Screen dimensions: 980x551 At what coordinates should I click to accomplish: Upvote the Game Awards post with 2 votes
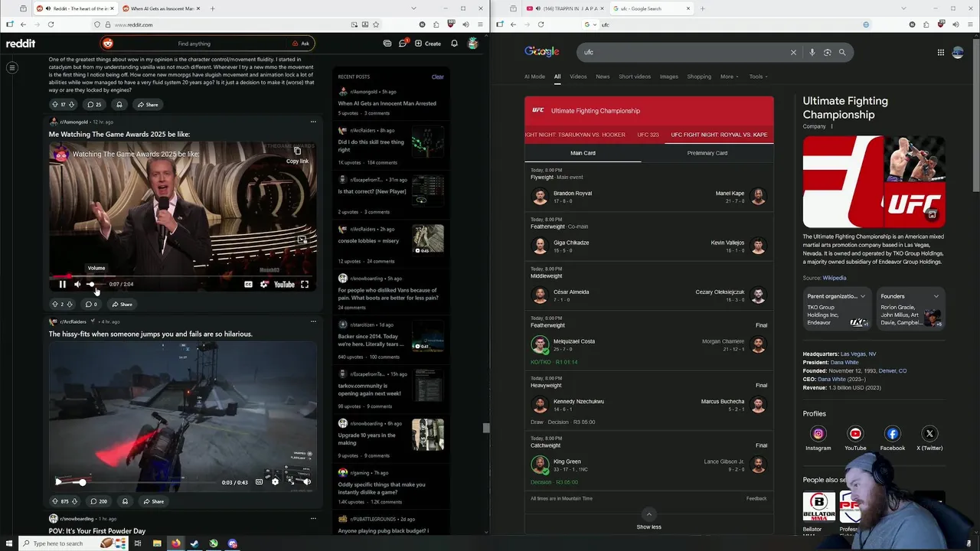point(54,304)
